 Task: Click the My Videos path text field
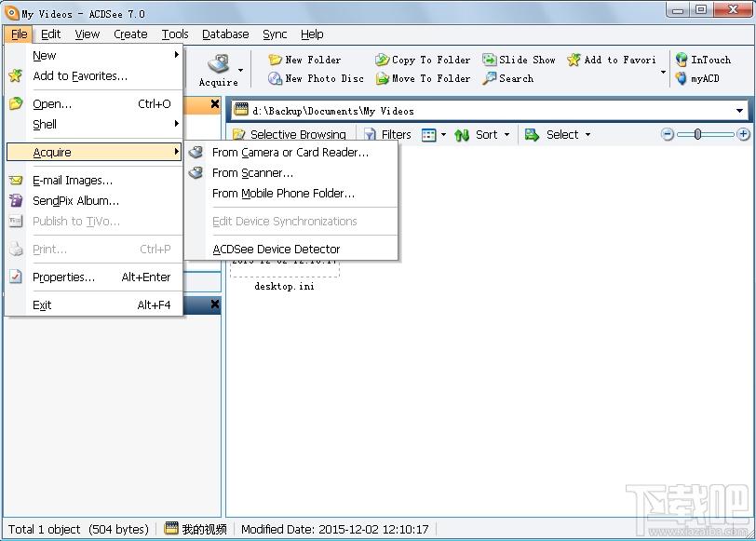point(490,111)
